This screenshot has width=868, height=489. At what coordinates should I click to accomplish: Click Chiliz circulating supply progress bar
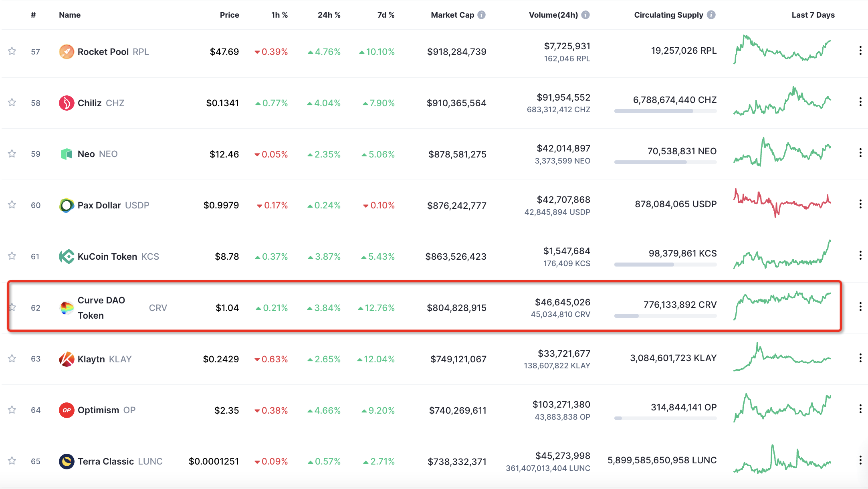tap(665, 111)
